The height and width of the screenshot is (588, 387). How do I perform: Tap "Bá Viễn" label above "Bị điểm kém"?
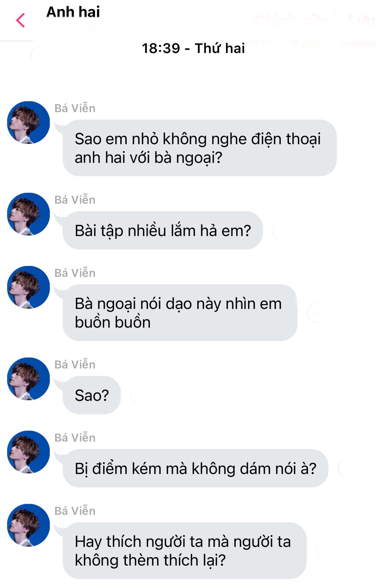(75, 438)
